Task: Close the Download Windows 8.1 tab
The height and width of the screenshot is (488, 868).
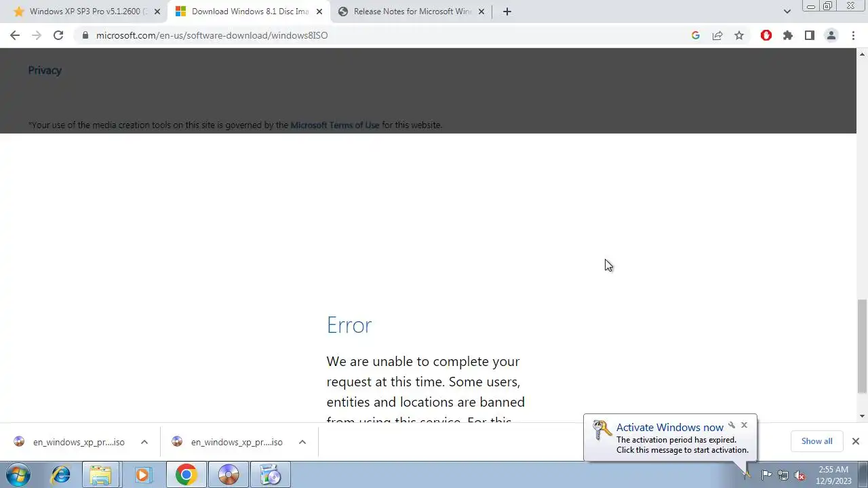Action: [319, 12]
